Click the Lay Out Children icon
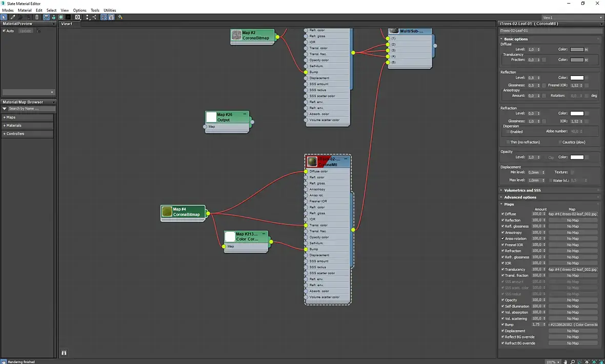Screen dimensions: 605x364 click(94, 17)
